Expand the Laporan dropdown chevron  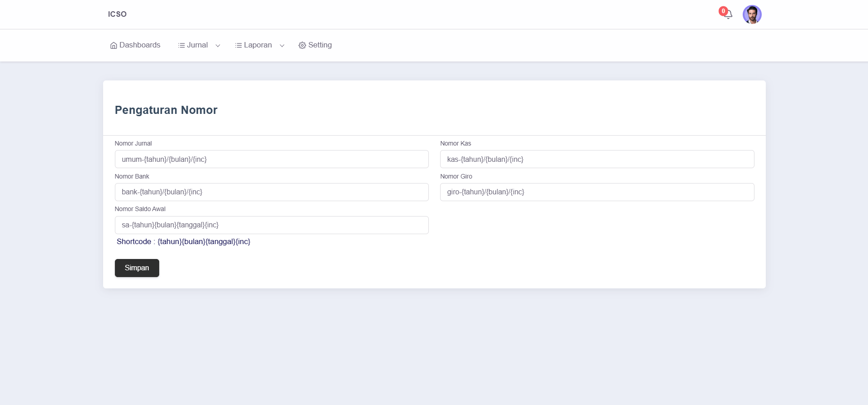(282, 46)
